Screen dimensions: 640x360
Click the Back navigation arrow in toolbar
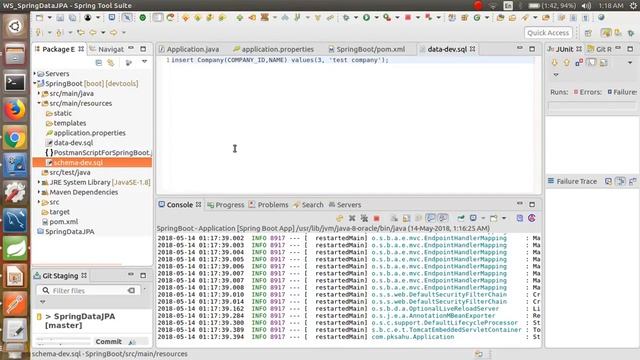point(93,32)
